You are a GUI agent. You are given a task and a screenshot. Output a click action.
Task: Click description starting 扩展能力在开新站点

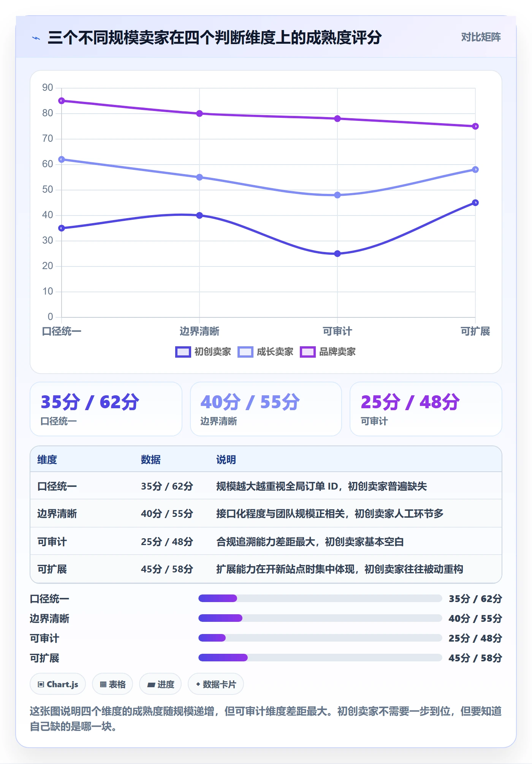pos(340,569)
